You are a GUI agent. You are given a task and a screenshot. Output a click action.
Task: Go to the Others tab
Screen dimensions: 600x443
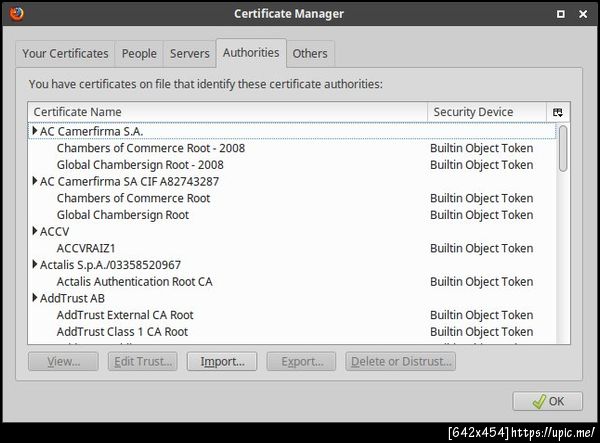click(310, 53)
